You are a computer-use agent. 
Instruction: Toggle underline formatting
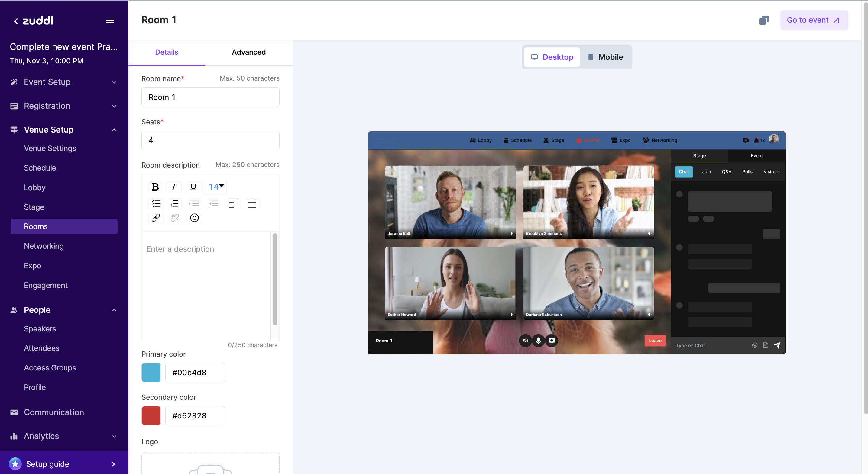point(193,187)
